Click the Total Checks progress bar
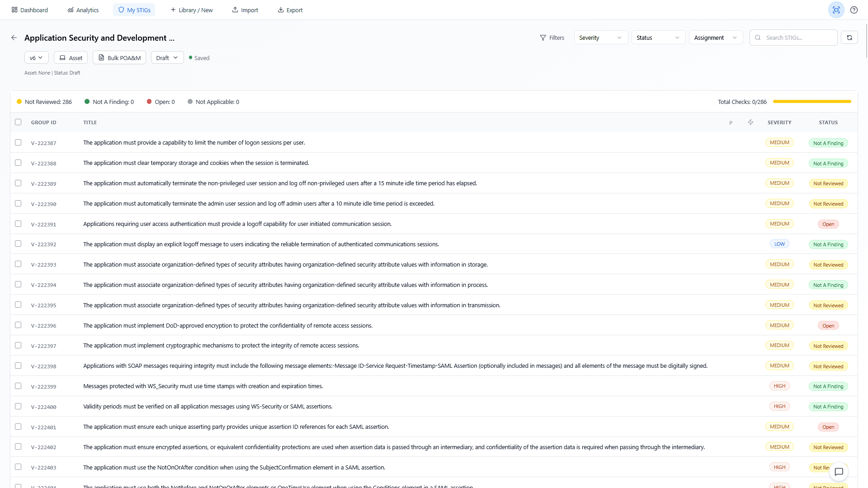This screenshot has width=868, height=488. click(811, 102)
